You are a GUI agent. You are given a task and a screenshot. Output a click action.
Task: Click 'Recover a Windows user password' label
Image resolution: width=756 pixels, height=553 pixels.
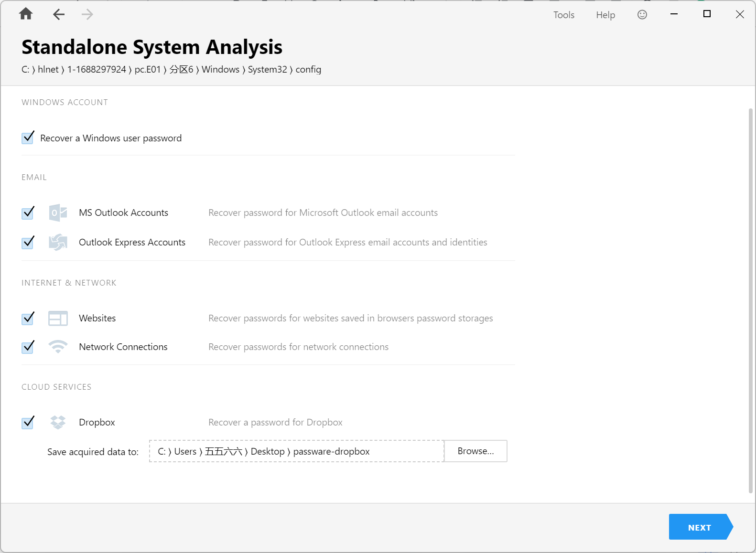pyautogui.click(x=111, y=138)
